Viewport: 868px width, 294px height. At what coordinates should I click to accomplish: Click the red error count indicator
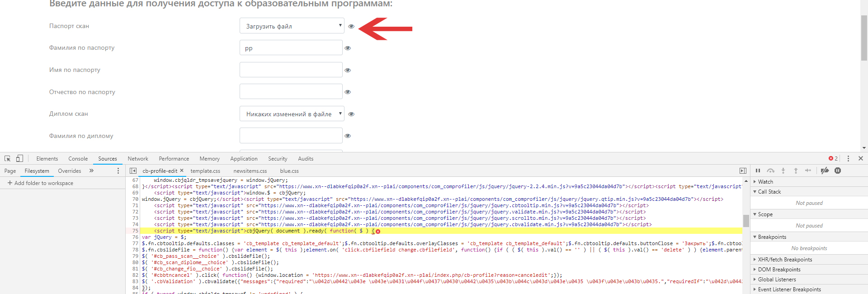click(x=833, y=159)
